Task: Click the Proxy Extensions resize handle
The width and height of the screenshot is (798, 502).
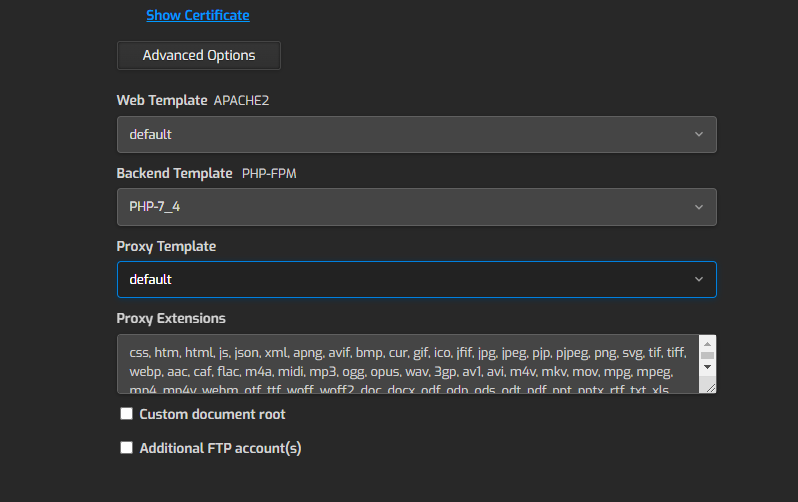Action: [708, 387]
